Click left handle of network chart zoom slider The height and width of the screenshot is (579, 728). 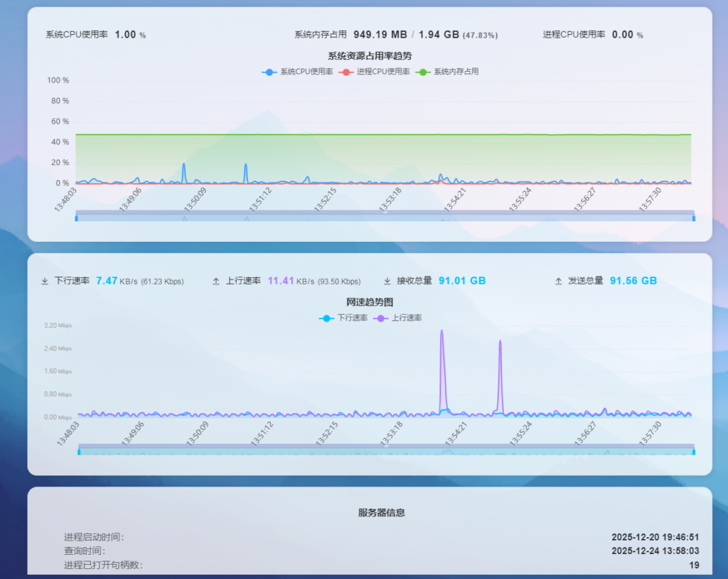[78, 451]
